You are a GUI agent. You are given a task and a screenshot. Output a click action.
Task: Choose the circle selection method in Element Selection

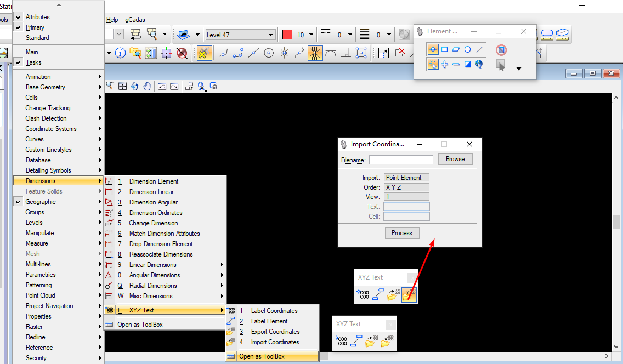467,49
